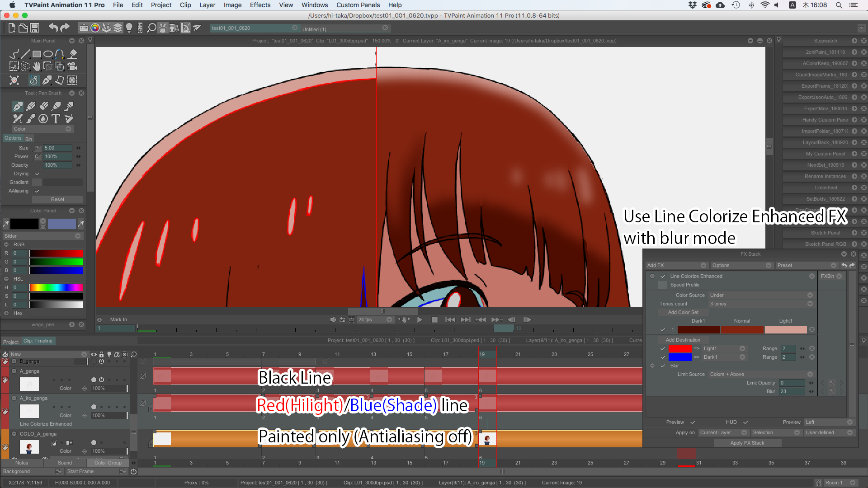Viewport: 868px width, 488px height.
Task: Open Apply on Current Layer dropdown
Action: [723, 432]
